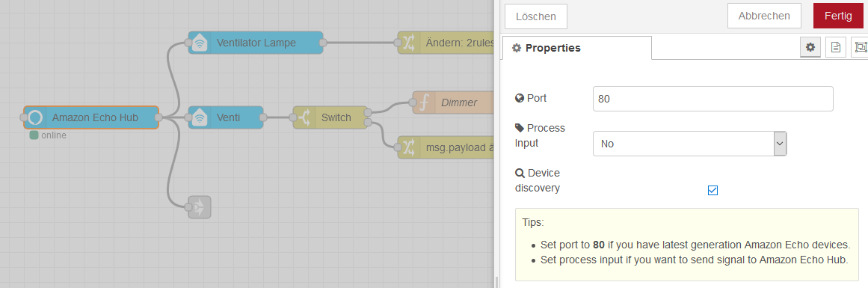The image size is (868, 288).
Task: Focus the Port input field
Action: pos(712,99)
